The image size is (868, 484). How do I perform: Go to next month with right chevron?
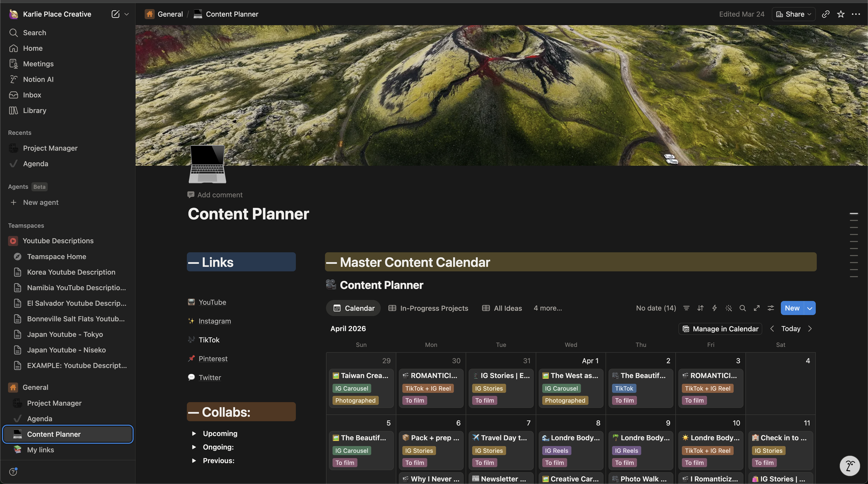click(x=810, y=329)
